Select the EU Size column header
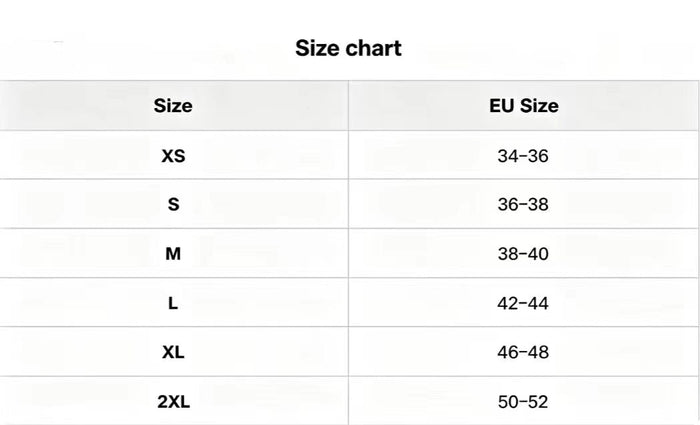The image size is (700, 425). 524,106
